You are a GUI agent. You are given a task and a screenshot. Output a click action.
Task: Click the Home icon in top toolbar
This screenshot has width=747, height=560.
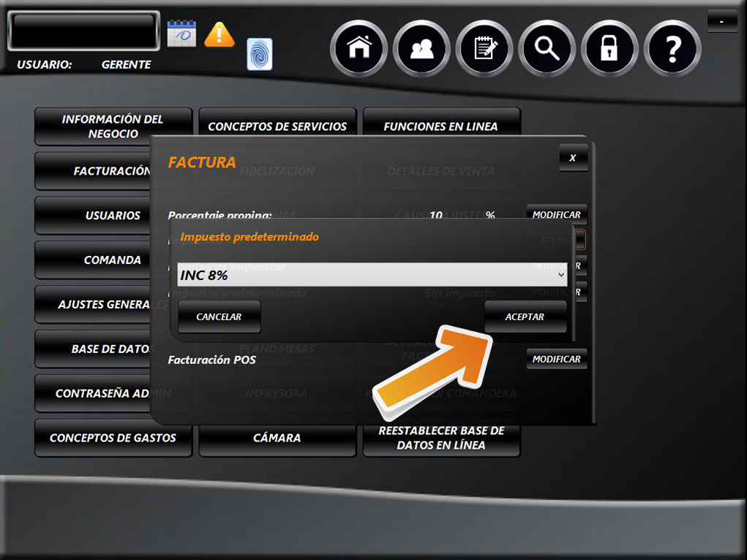coord(359,49)
